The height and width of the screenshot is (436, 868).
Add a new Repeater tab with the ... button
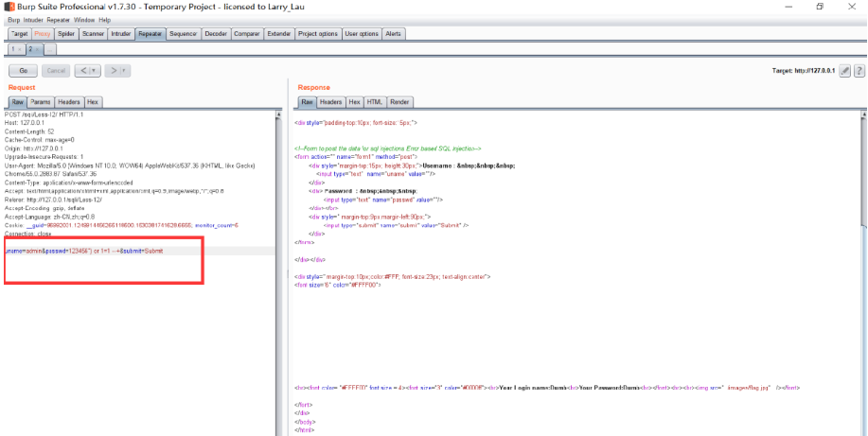point(51,48)
